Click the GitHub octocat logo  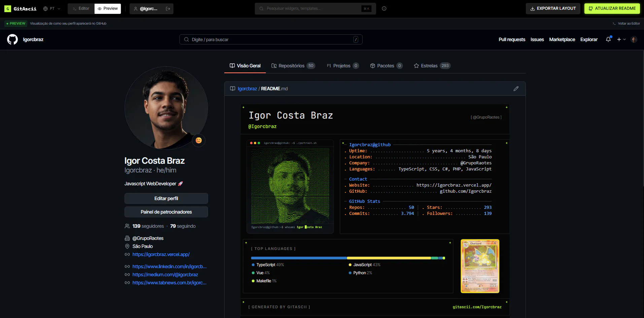click(12, 39)
